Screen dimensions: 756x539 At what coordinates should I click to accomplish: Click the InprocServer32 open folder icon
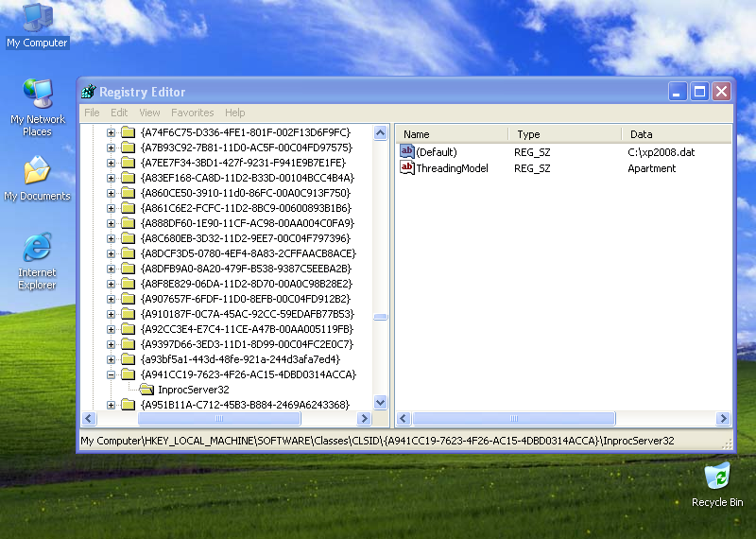146,390
